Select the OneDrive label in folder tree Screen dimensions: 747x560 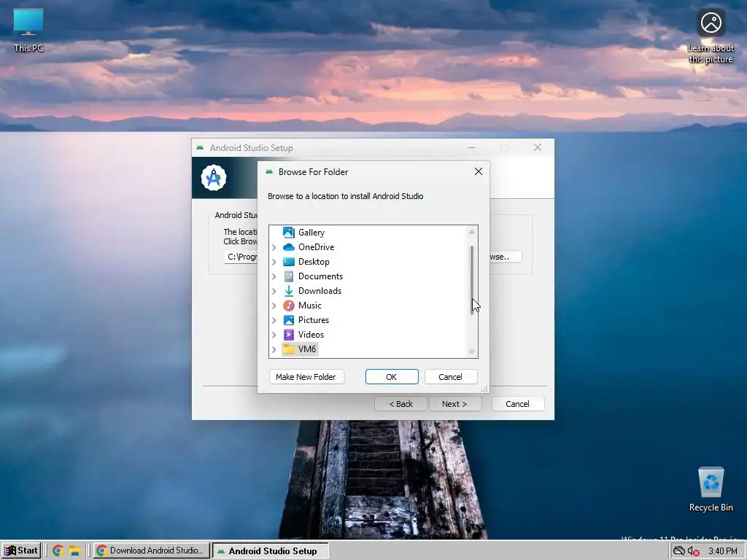[317, 247]
